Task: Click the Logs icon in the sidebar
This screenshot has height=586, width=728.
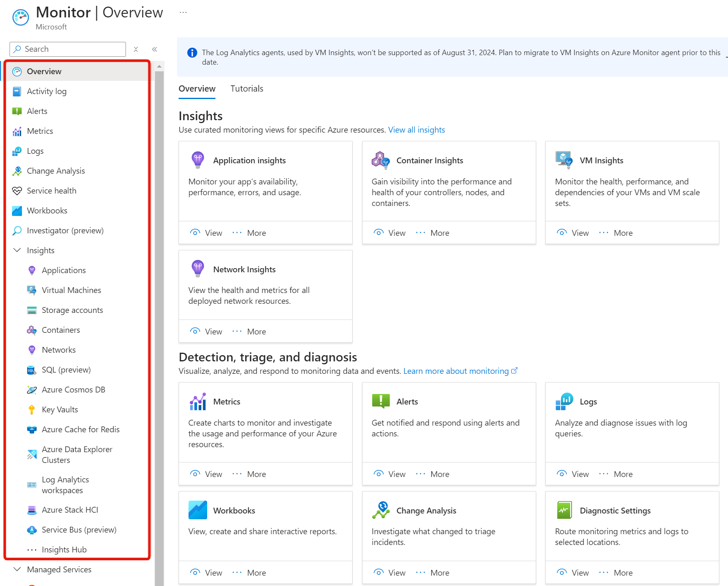Action: click(17, 151)
